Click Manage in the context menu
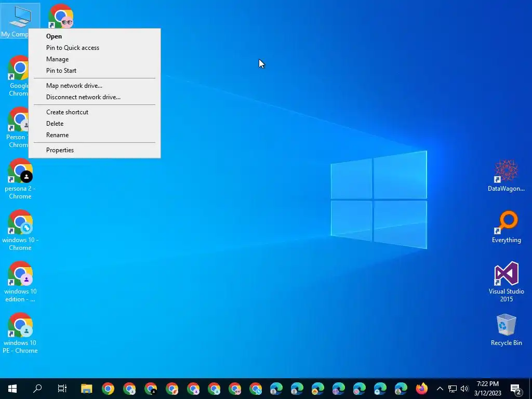 (95, 59)
